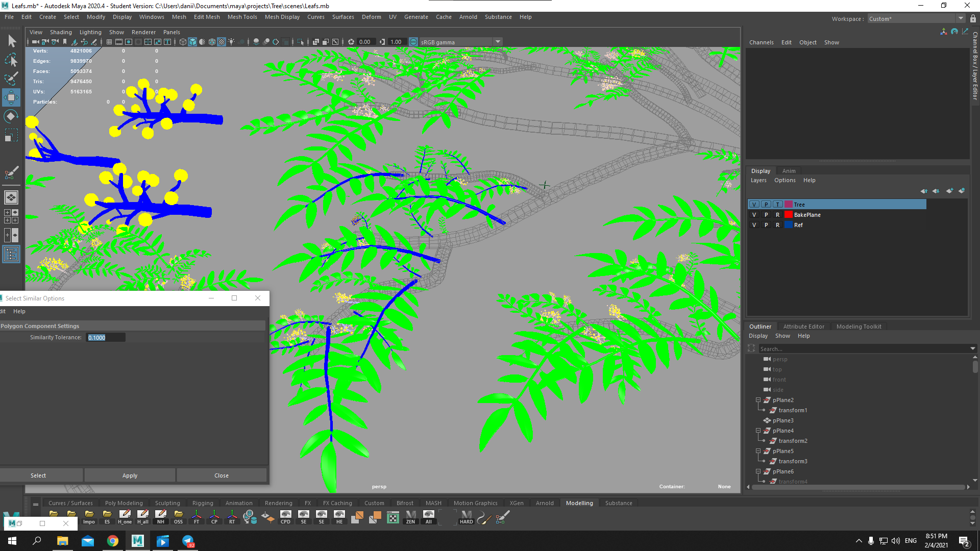Select pPlane3 in Outliner
The width and height of the screenshot is (980, 551).
point(783,420)
